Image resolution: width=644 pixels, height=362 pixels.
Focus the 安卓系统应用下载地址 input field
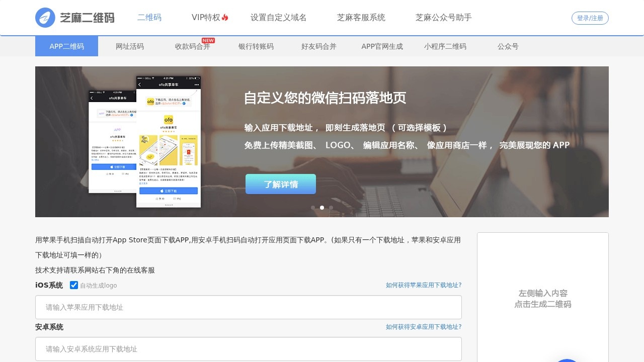coord(248,349)
